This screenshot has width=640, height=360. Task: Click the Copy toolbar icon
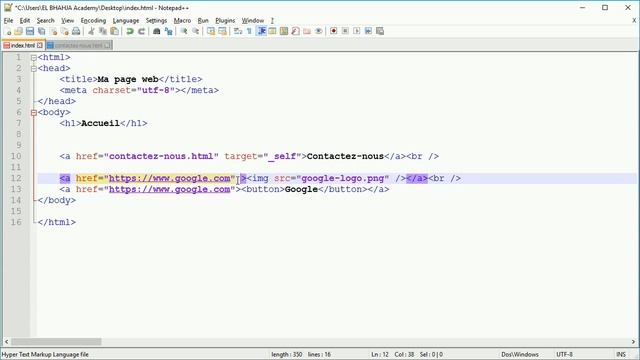click(103, 31)
